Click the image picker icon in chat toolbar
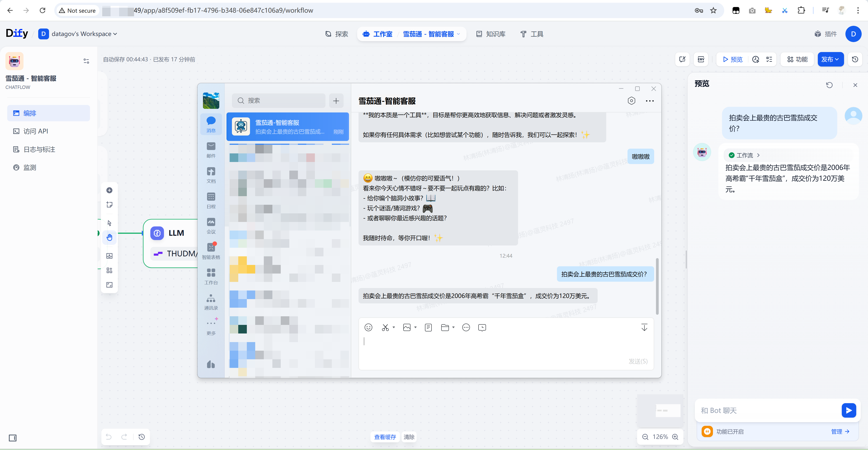 pyautogui.click(x=407, y=327)
